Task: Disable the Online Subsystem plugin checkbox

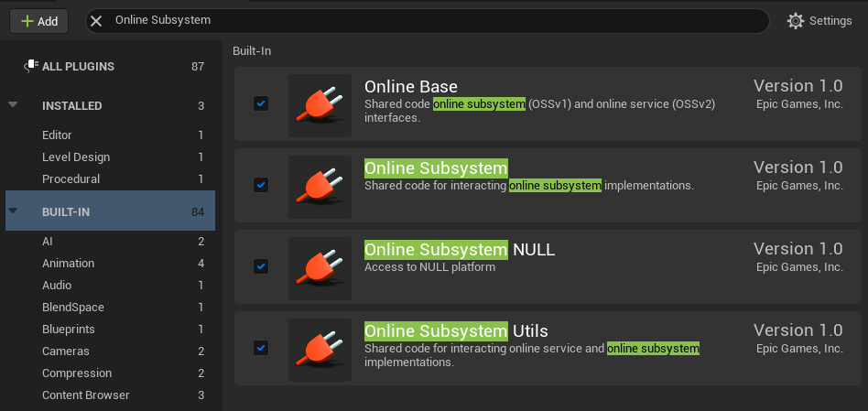Action: coord(261,185)
